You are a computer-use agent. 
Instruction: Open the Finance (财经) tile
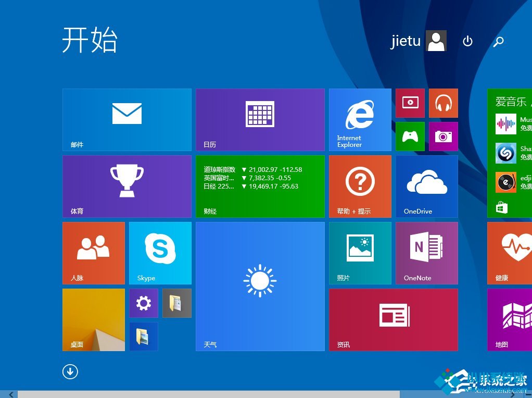[x=260, y=186]
